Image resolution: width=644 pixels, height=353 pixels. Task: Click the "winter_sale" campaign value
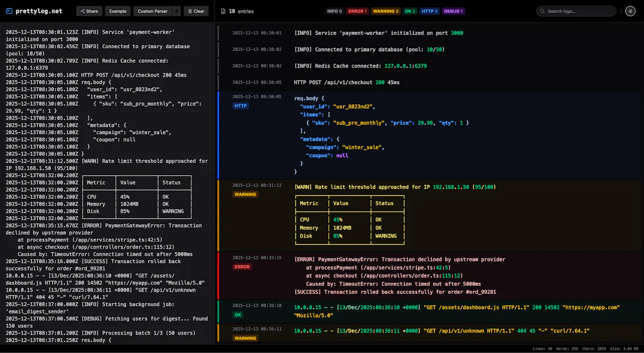tap(362, 147)
